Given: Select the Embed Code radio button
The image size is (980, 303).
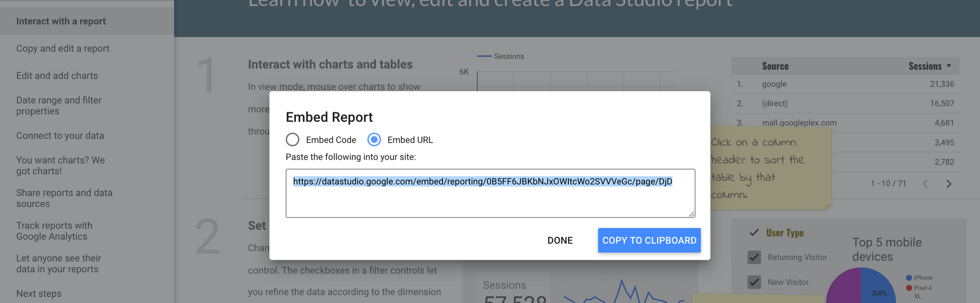Looking at the screenshot, I should (x=293, y=140).
